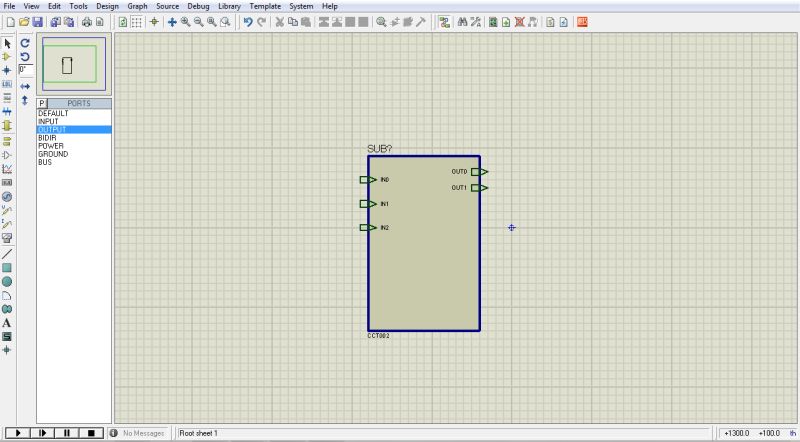Select the Selection Mode arrow tool
Screen dimensions: 800x442
point(7,43)
